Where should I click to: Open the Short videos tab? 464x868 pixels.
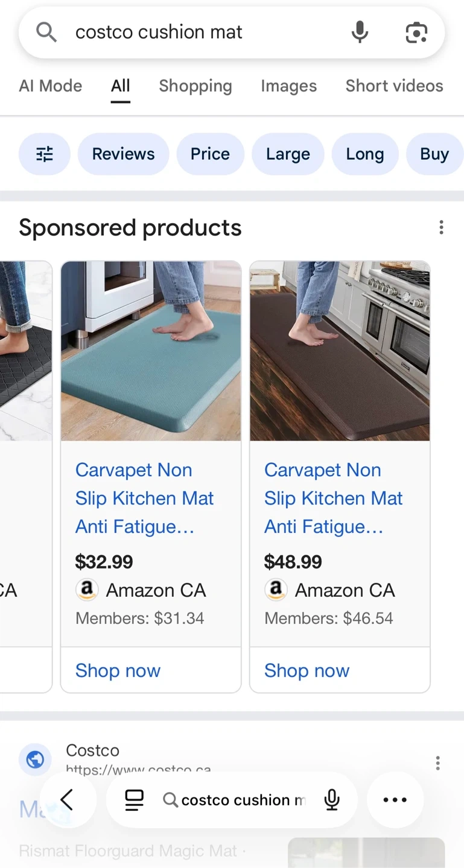point(394,86)
